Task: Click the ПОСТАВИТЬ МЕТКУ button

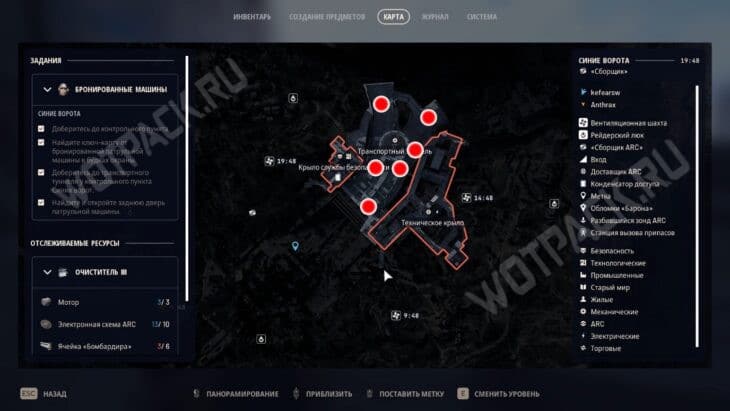Action: (x=405, y=394)
